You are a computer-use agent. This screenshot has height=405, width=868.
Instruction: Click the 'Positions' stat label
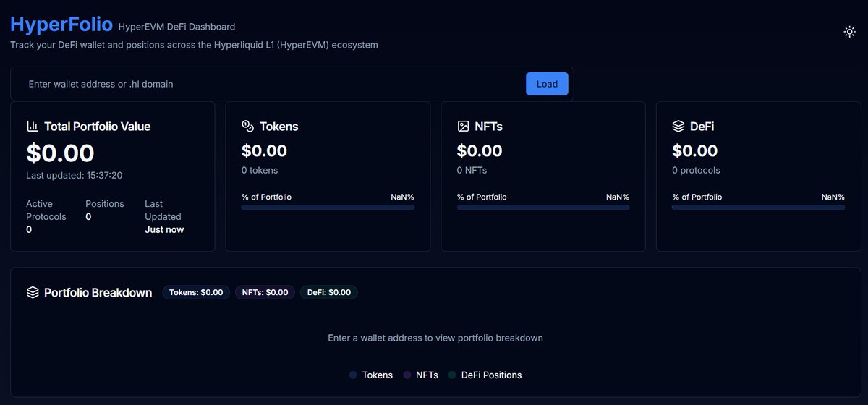[x=105, y=204]
